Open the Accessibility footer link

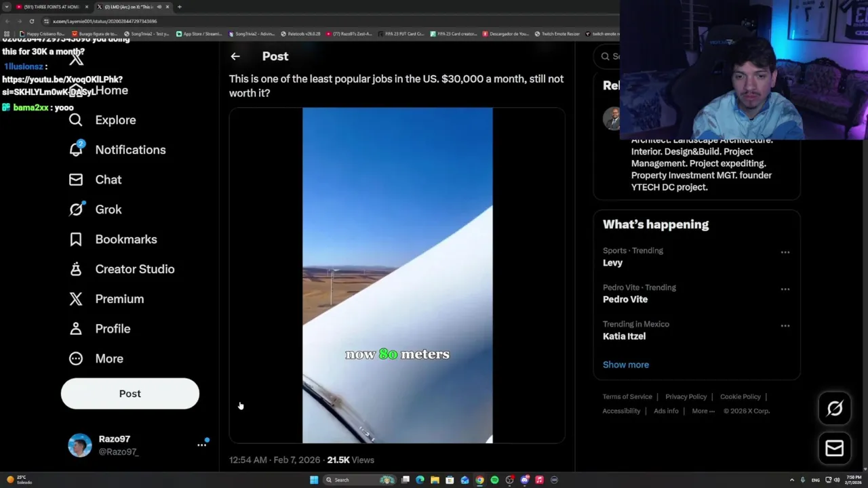(x=621, y=411)
